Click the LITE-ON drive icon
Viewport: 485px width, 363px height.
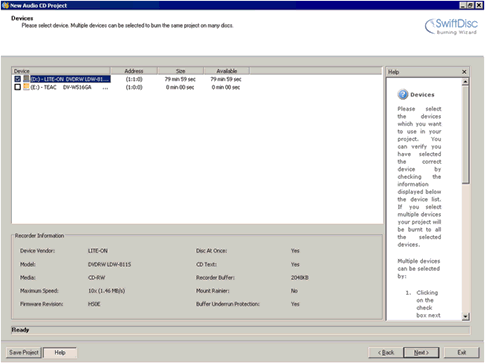point(26,79)
